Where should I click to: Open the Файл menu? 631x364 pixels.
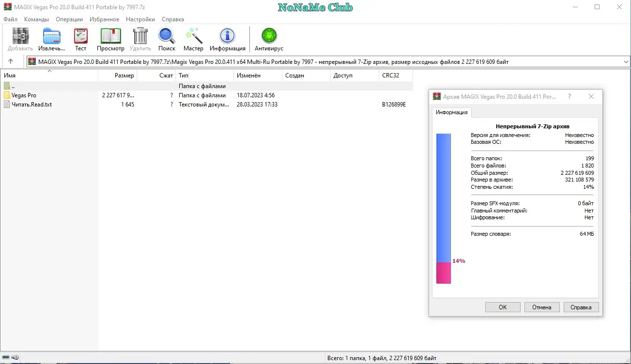(10, 19)
